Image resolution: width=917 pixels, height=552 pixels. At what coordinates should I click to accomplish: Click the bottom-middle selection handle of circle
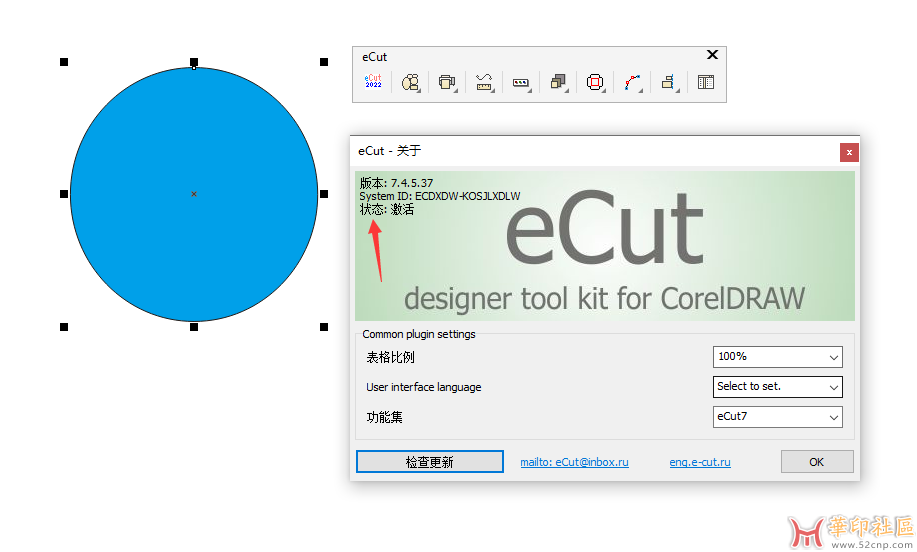click(194, 327)
